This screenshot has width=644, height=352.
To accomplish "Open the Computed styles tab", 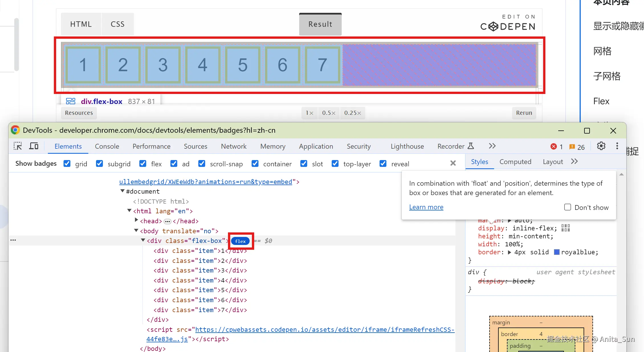I will tap(515, 162).
